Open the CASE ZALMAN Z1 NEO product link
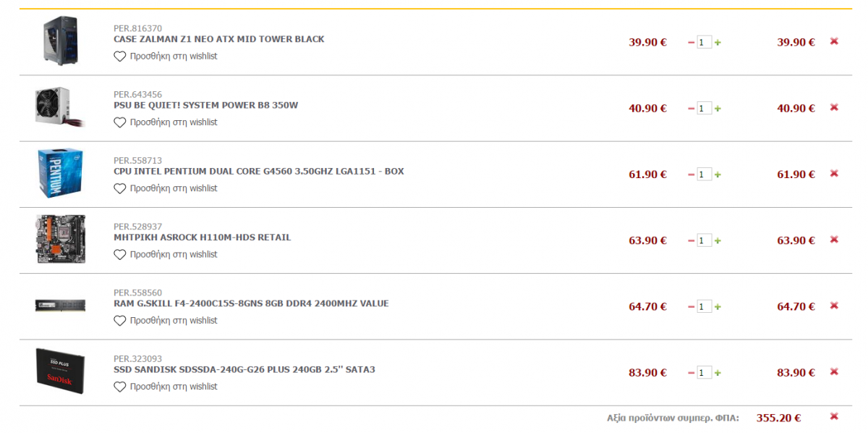The image size is (868, 433). tap(219, 39)
